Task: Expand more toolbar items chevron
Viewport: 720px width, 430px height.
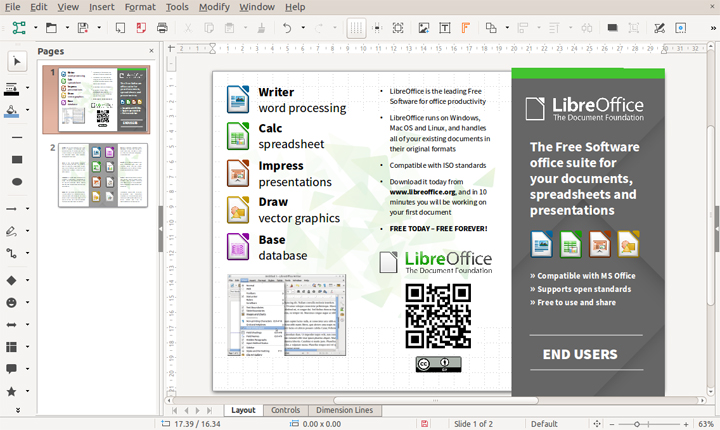Action: (713, 28)
